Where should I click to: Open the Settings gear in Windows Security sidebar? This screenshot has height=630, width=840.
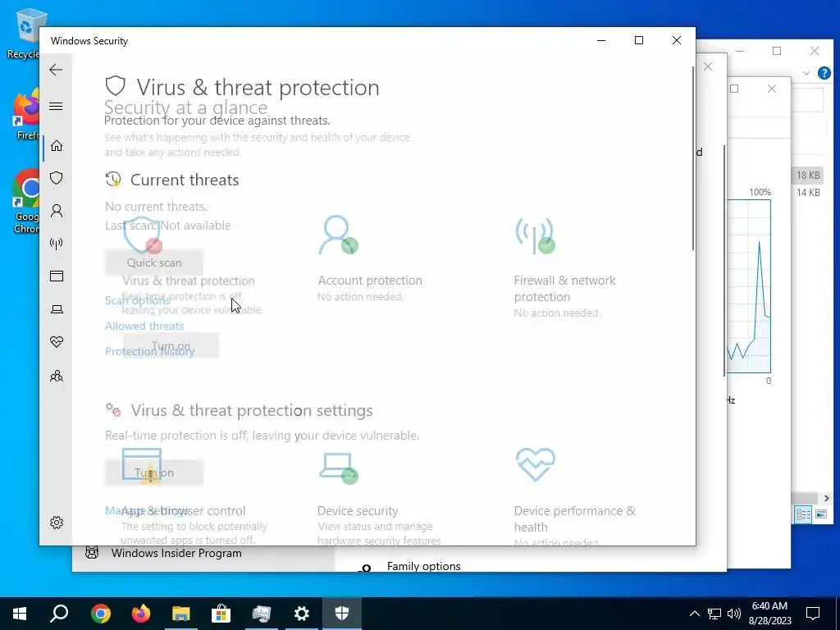[57, 523]
